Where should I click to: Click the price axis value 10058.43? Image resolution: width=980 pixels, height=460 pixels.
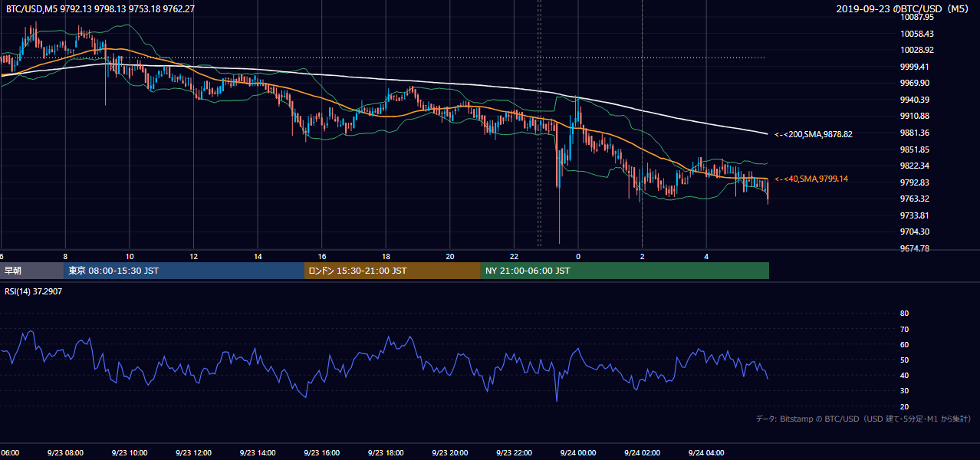[916, 34]
